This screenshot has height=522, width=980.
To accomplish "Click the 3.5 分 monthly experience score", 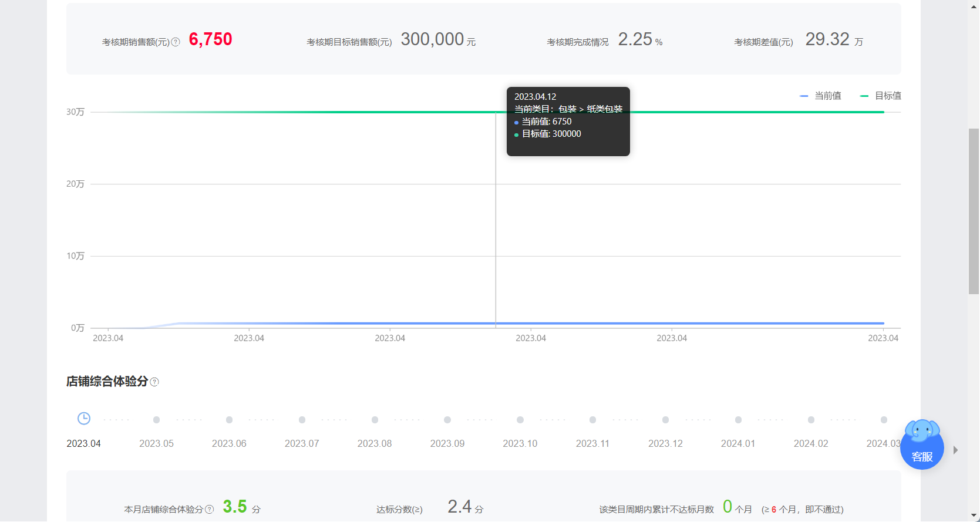I will coord(241,507).
